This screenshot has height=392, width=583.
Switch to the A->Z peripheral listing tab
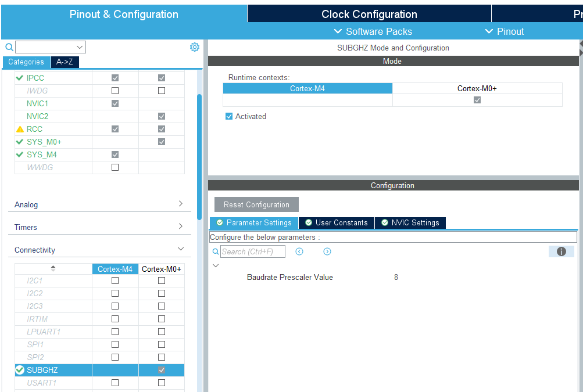[x=64, y=62]
